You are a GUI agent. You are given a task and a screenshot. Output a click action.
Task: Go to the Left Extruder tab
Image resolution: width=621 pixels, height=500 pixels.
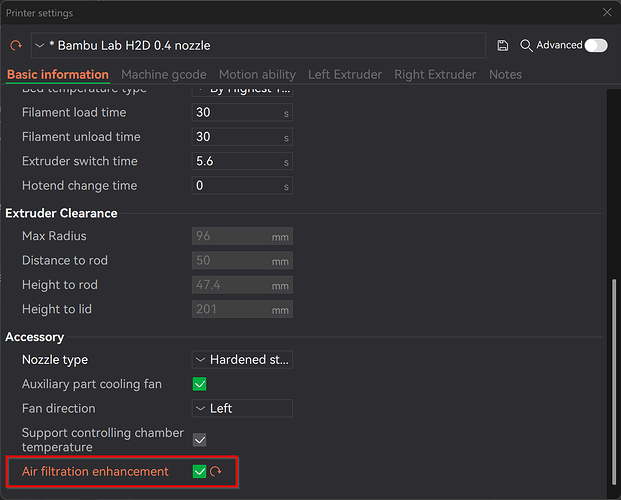click(345, 74)
